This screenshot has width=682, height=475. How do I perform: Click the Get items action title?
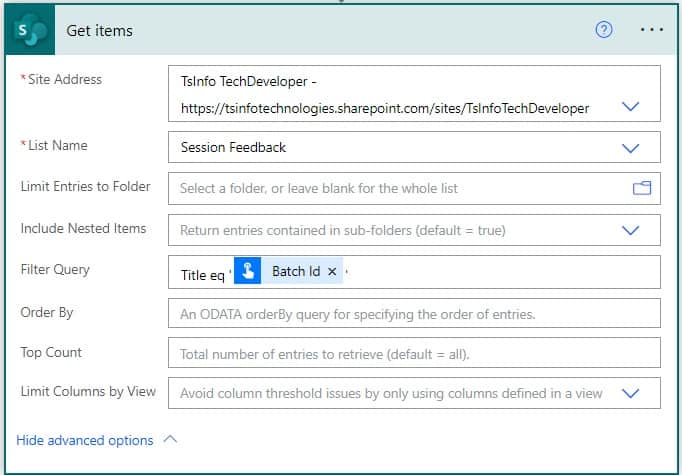(x=100, y=30)
